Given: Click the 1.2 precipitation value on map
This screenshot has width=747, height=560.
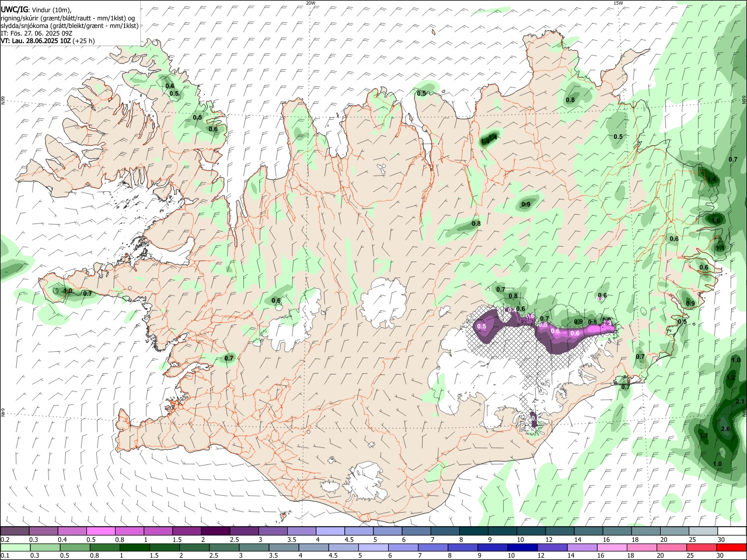Looking at the screenshot, I should pos(730,377).
